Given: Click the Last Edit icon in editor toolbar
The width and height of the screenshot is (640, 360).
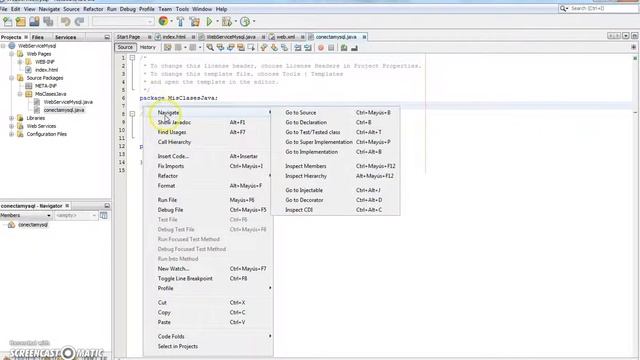Looking at the screenshot, I should coord(167,48).
